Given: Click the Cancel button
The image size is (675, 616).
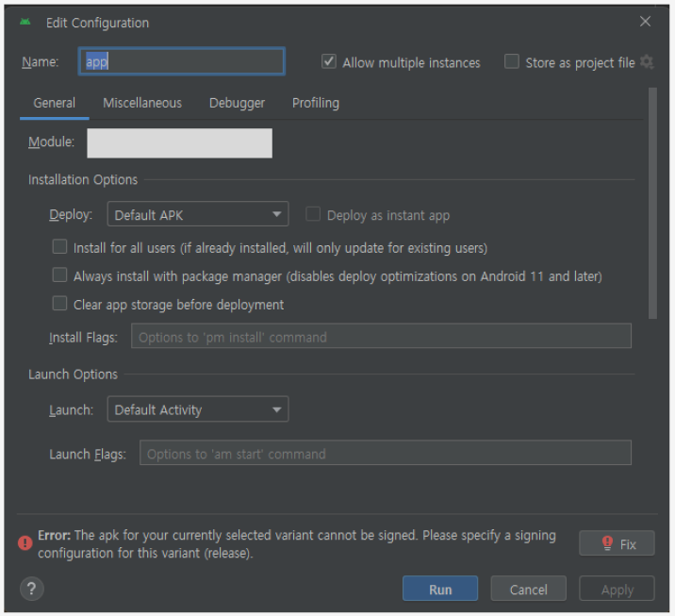Looking at the screenshot, I should (x=529, y=589).
